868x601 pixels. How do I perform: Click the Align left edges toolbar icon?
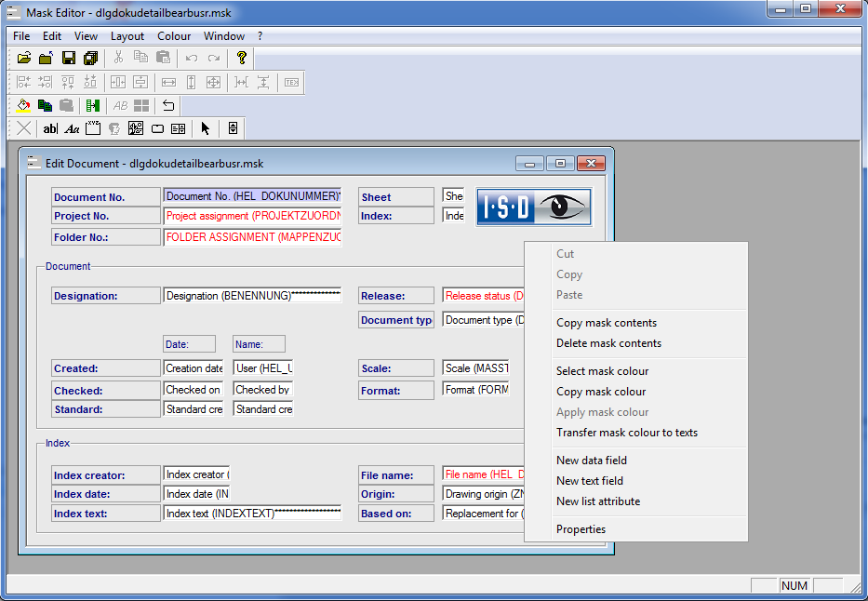pos(24,83)
